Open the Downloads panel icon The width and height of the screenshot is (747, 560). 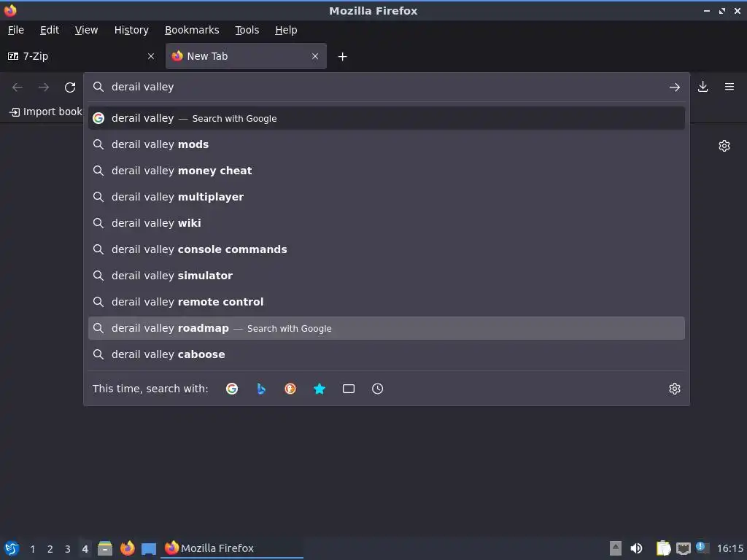click(x=703, y=87)
